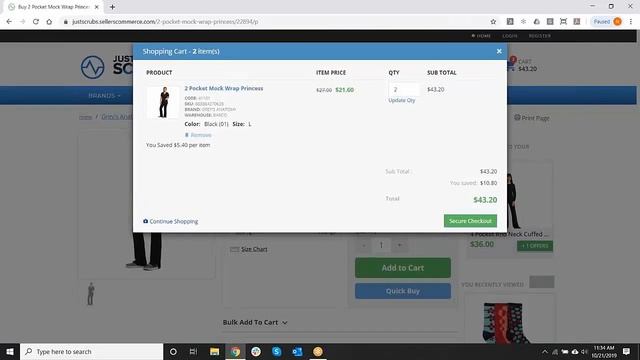Click the REGISTER link in top bar
This screenshot has width=640, height=360.
pos(540,36)
